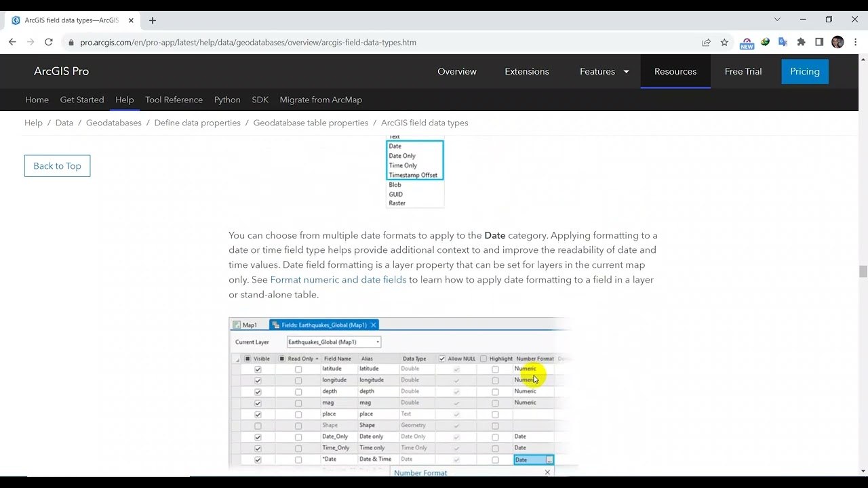Toggle Highlight checkbox for mag row
Image resolution: width=868 pixels, height=488 pixels.
point(495,403)
